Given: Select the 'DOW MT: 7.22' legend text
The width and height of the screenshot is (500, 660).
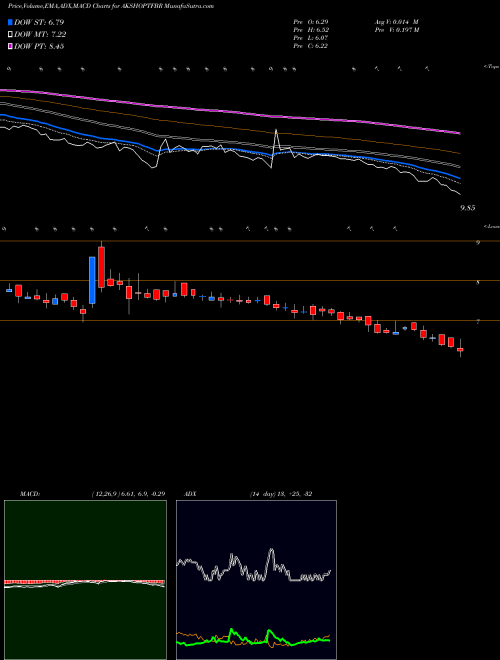Looking at the screenshot, I should pos(40,35).
